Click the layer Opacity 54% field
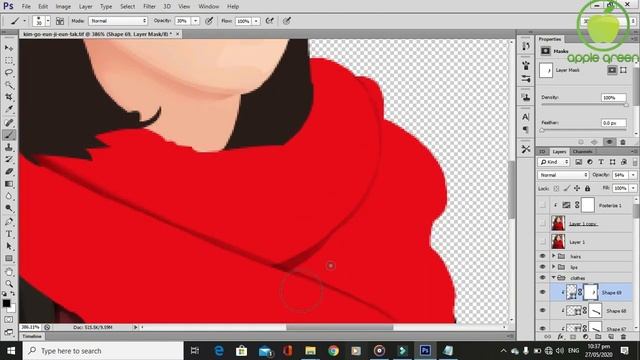 (x=620, y=175)
